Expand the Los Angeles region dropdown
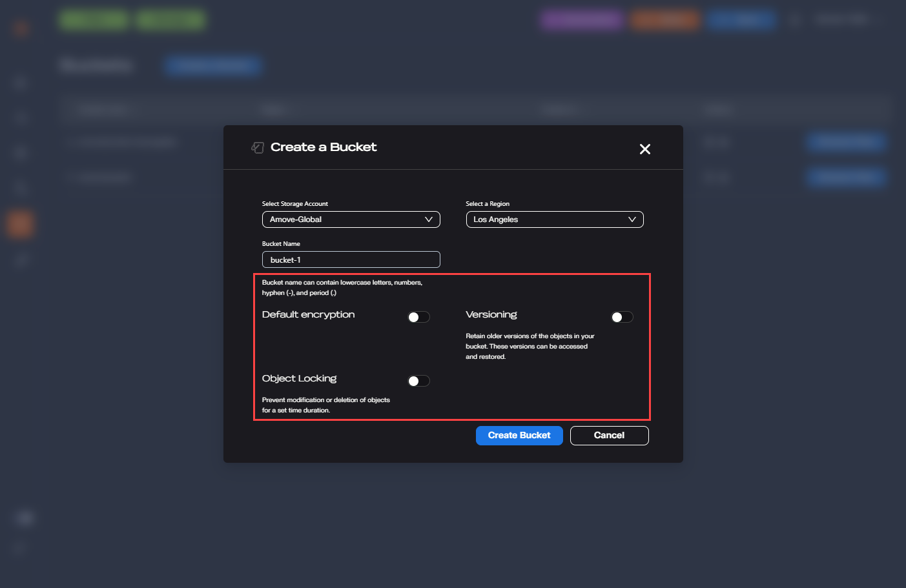Viewport: 906px width, 588px height. (554, 219)
